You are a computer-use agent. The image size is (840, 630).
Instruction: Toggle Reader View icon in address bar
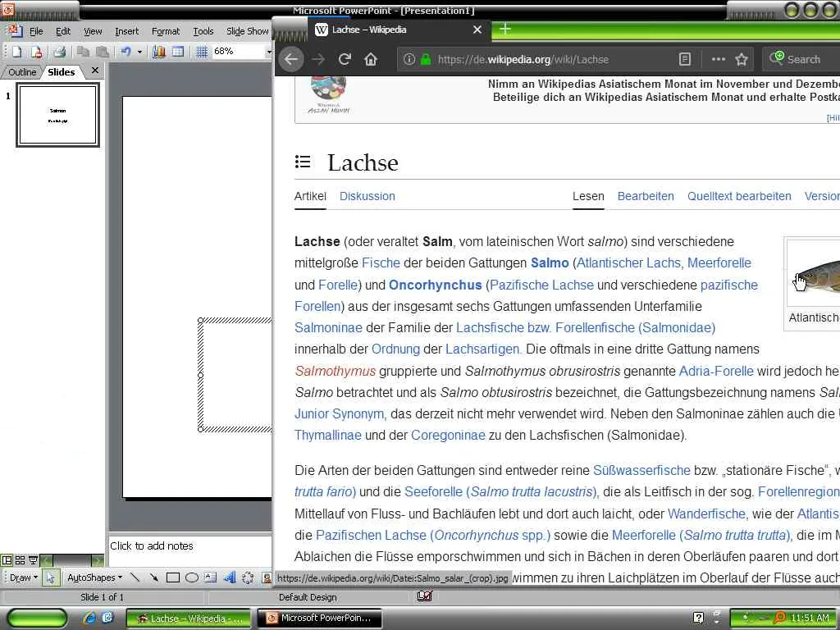click(685, 59)
